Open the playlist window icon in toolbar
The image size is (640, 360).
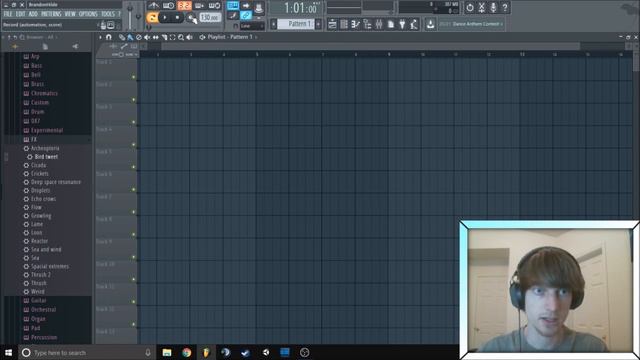pyautogui.click(x=332, y=24)
